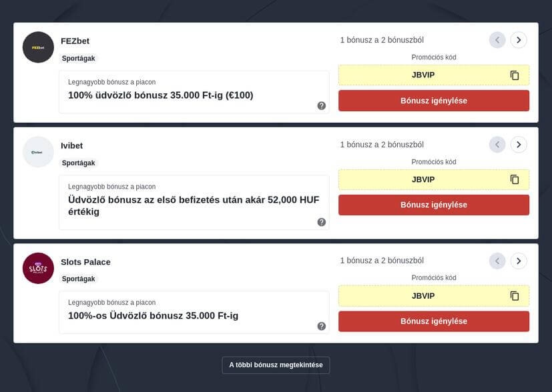This screenshot has width=552, height=392.
Task: Go to next Slots Palace bonus
Action: click(519, 261)
